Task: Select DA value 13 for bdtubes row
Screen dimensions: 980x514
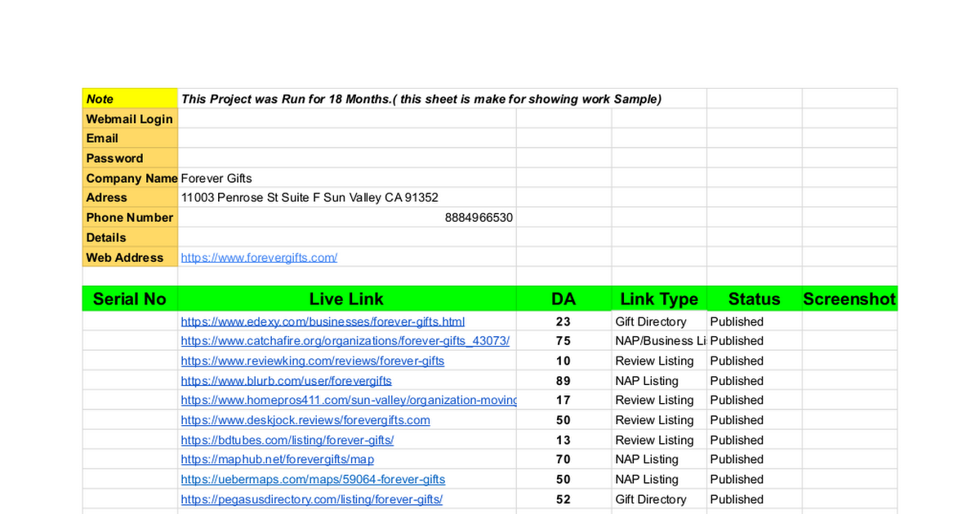Action: point(563,440)
